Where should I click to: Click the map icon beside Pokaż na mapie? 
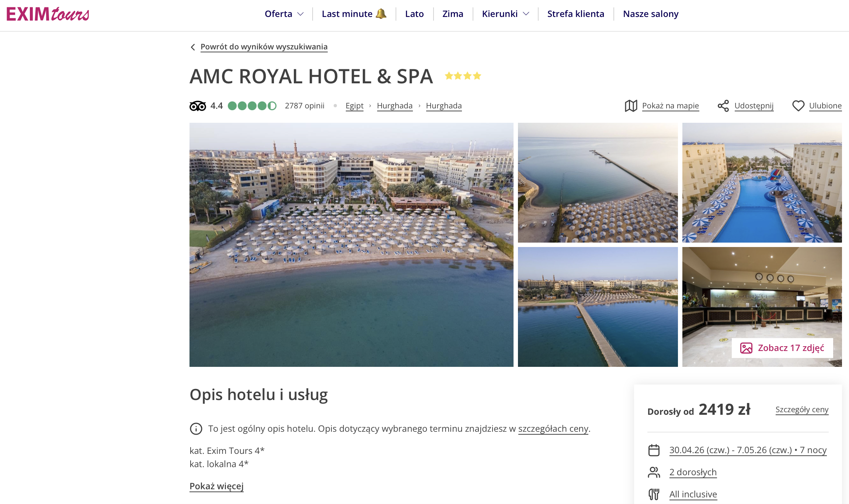(x=631, y=106)
